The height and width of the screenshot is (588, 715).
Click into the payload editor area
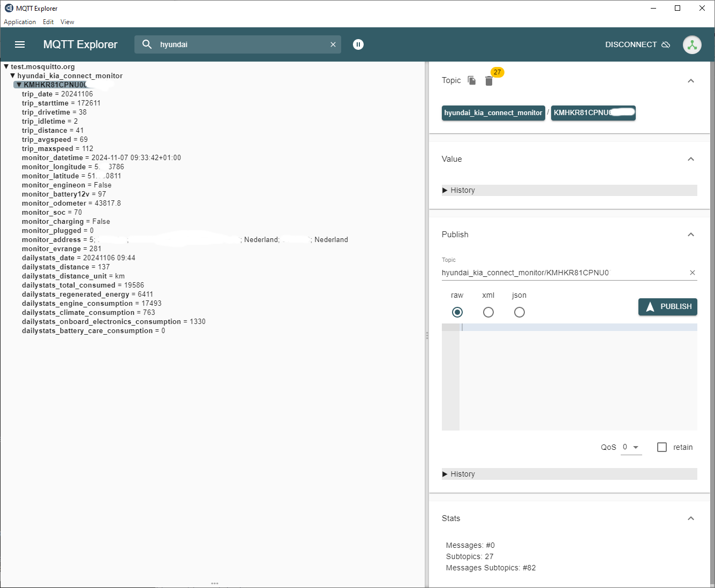tap(578, 377)
